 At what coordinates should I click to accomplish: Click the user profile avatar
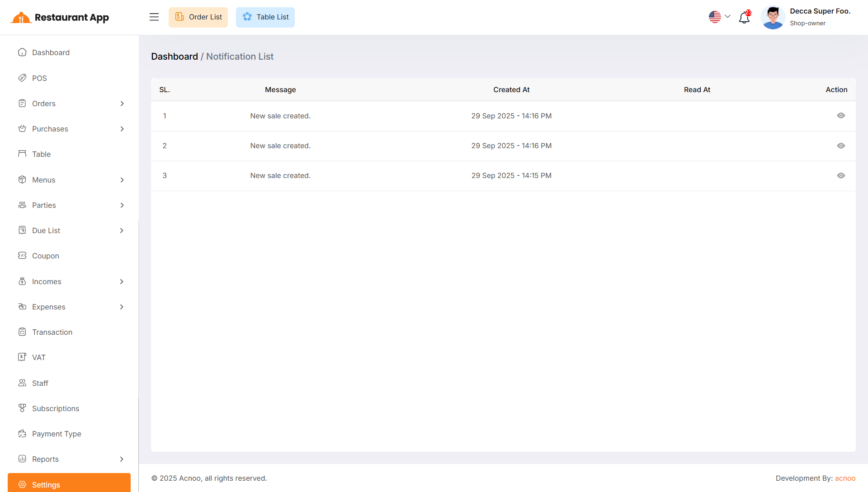pos(773,18)
